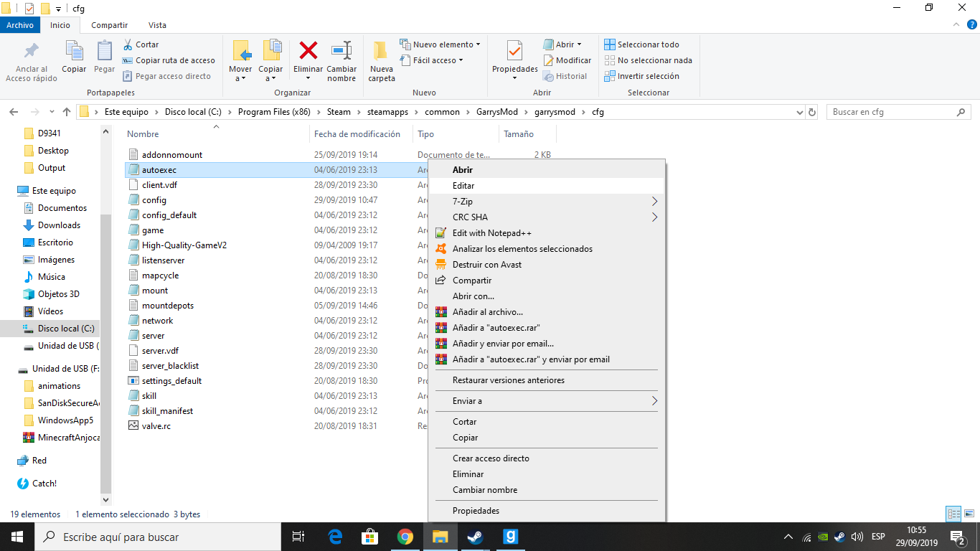Image resolution: width=980 pixels, height=551 pixels.
Task: Click the red Eliminar X icon
Action: tap(308, 50)
